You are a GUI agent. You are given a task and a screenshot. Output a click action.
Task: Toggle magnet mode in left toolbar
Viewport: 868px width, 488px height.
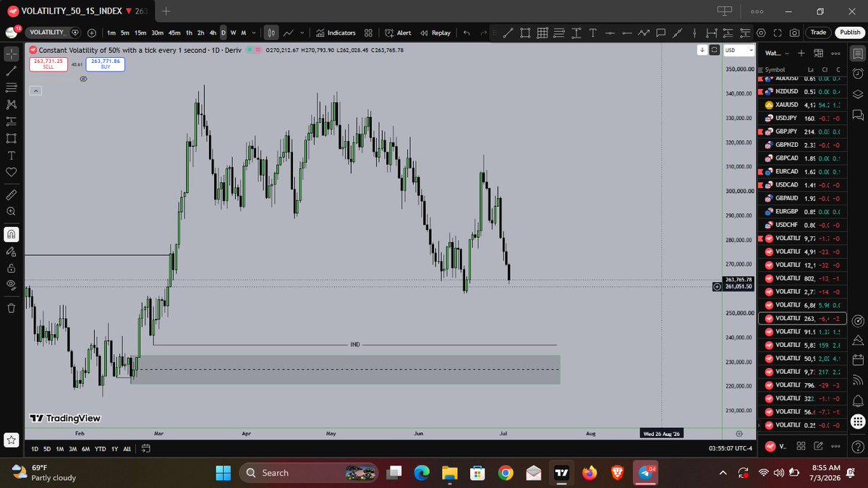[11, 234]
